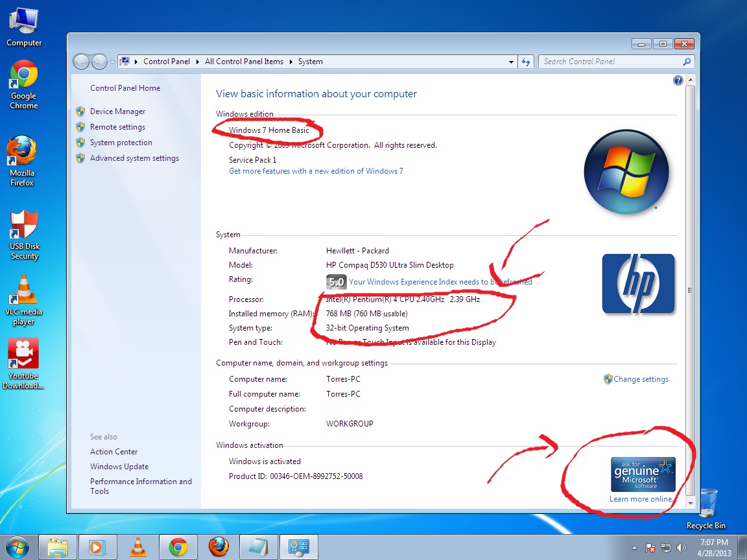Click the Windows 7 logo image

coord(626,172)
